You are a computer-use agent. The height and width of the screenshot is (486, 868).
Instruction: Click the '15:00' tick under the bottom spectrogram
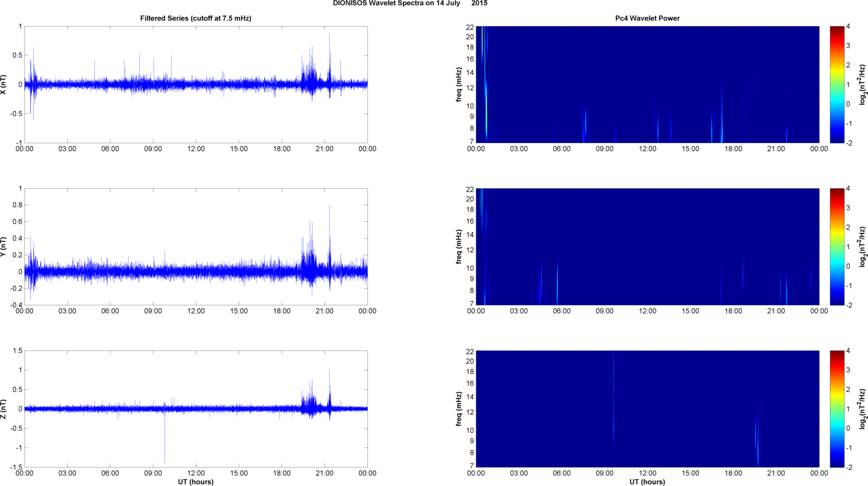pyautogui.click(x=690, y=473)
